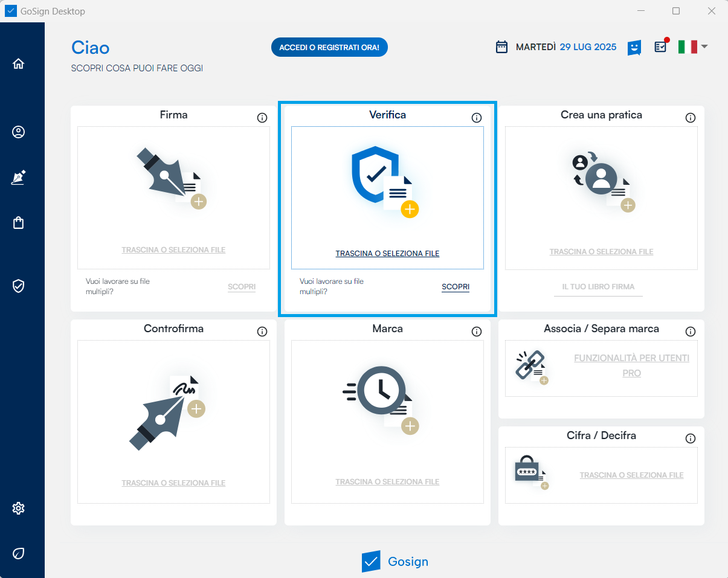
Task: Open the checklist notifications icon
Action: [x=660, y=47]
